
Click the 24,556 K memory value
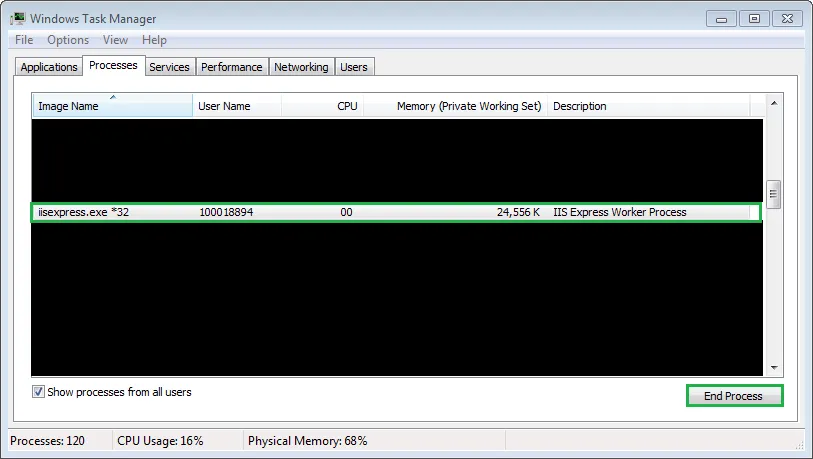[518, 212]
